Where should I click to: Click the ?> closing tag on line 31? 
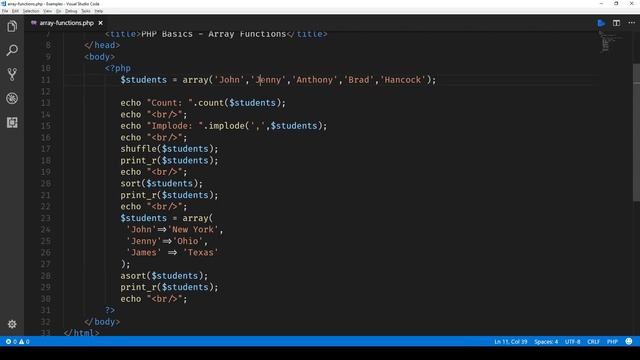[x=110, y=310]
